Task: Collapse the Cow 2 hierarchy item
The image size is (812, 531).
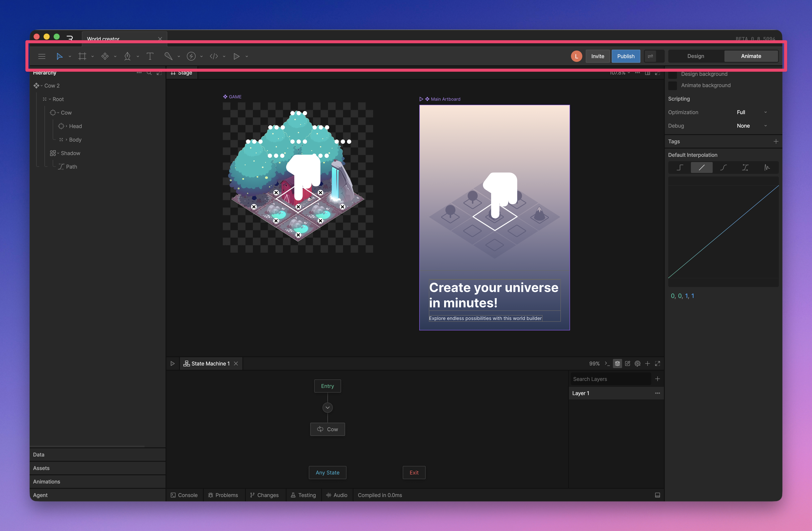Action: (x=42, y=86)
